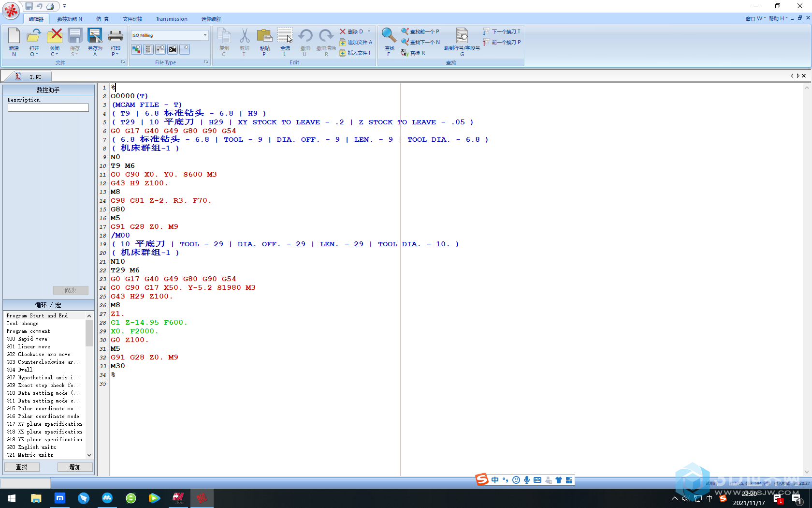Select 'G21 Metric units' in macro list
Screen dimensions: 812x508
30,455
